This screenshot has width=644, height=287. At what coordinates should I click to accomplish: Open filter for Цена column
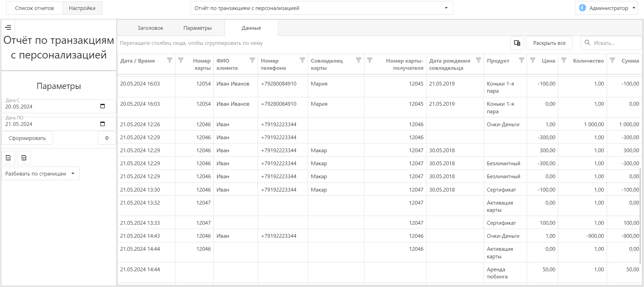533,60
